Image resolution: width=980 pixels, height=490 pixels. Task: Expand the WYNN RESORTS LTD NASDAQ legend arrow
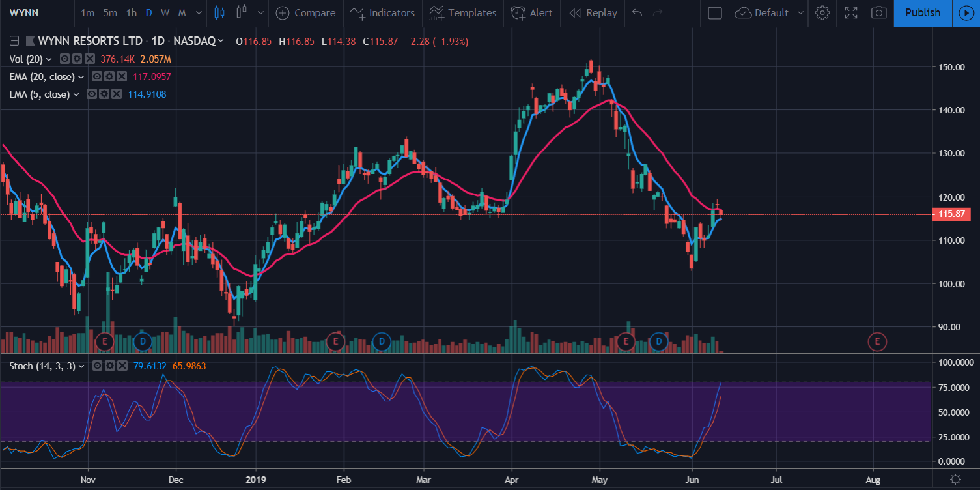(221, 41)
